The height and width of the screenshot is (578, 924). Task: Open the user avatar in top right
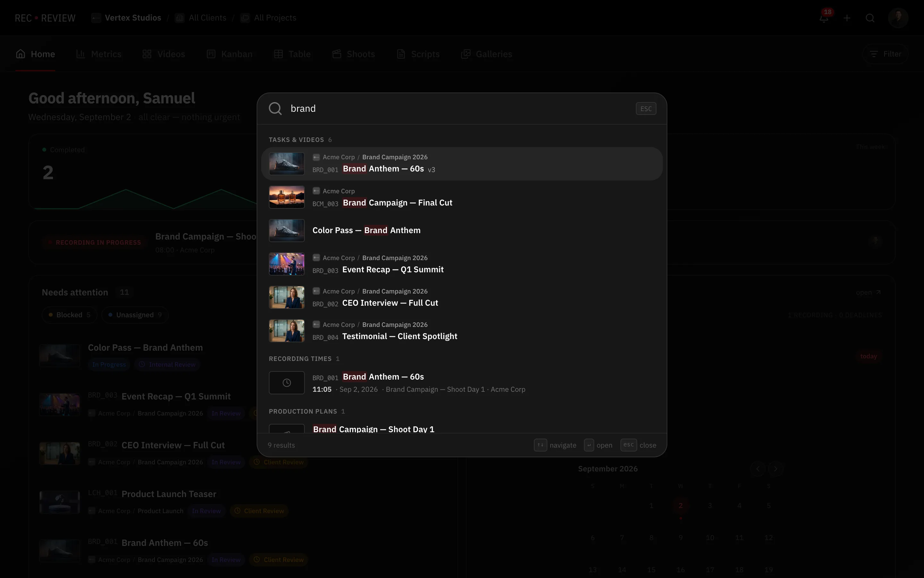[898, 18]
